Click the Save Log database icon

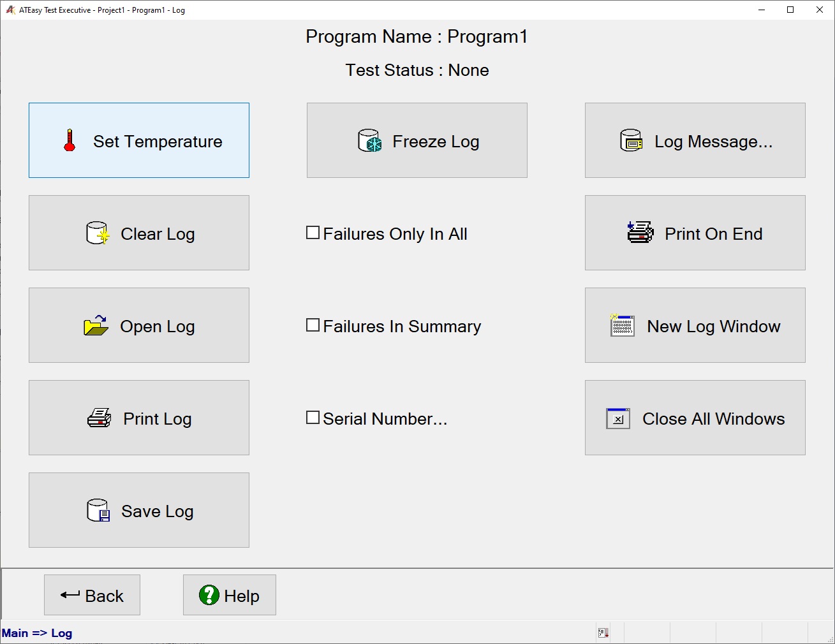pyautogui.click(x=97, y=510)
